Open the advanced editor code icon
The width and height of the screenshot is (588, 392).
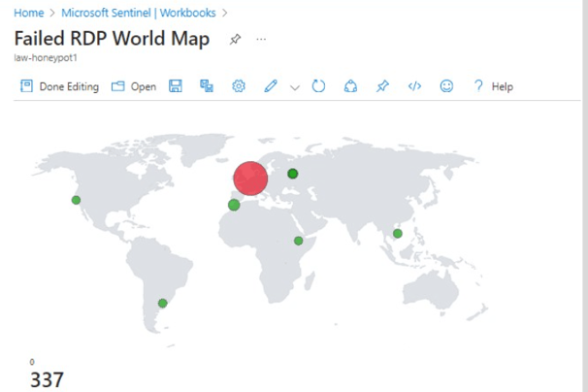(x=414, y=86)
